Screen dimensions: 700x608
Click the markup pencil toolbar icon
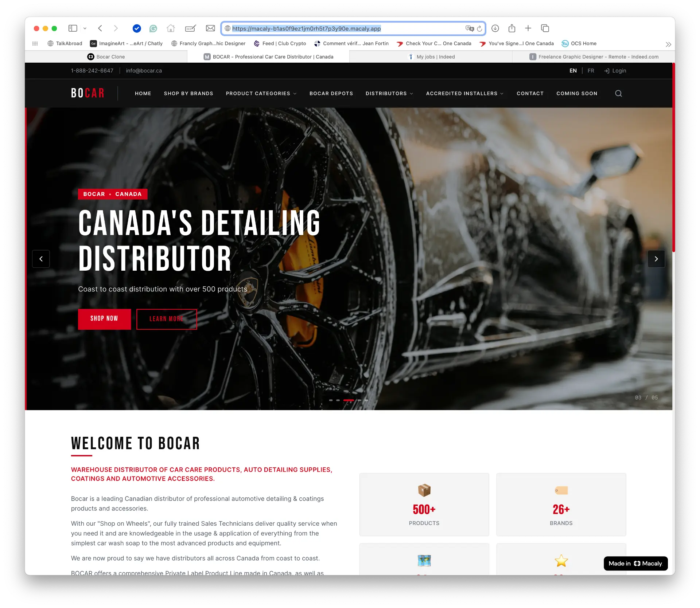click(190, 28)
